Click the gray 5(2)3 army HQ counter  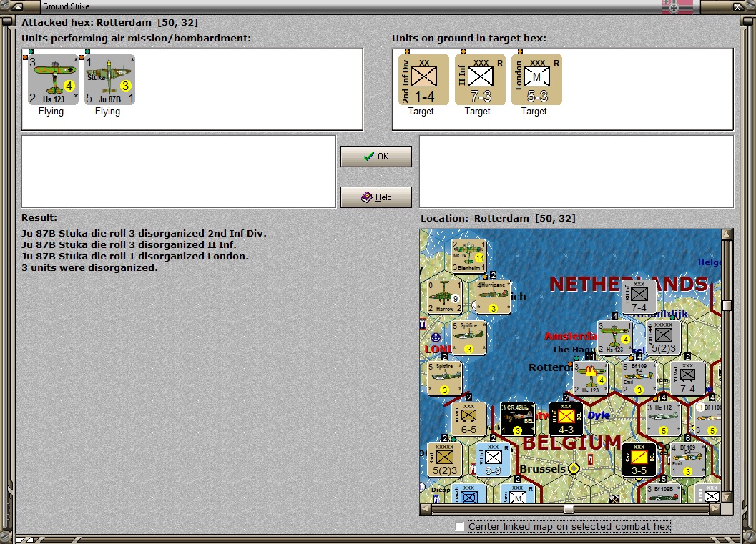click(664, 338)
